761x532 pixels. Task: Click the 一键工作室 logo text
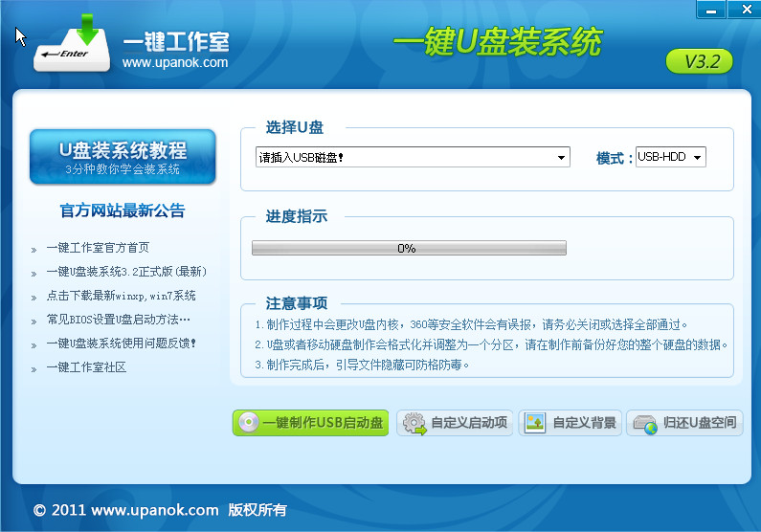tap(176, 41)
